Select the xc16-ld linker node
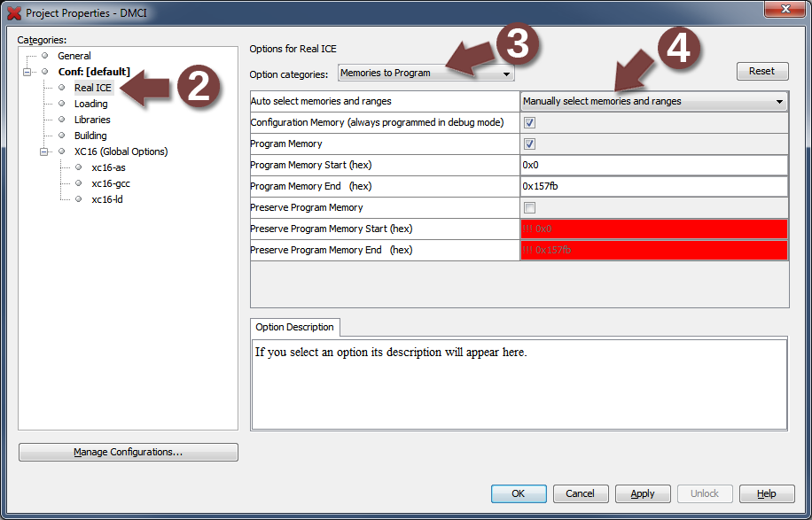812x520 pixels. [106, 199]
